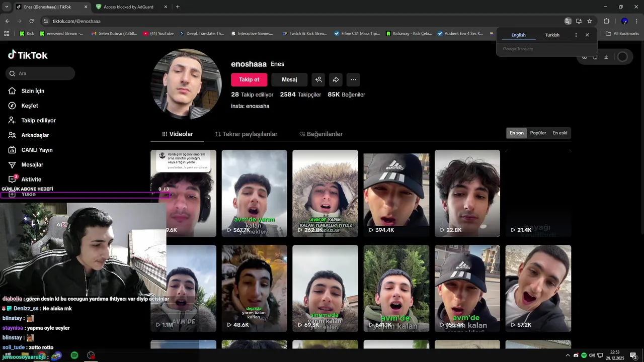
Task: Switch to Tekrar paylaşılanlar tab
Action: (246, 134)
